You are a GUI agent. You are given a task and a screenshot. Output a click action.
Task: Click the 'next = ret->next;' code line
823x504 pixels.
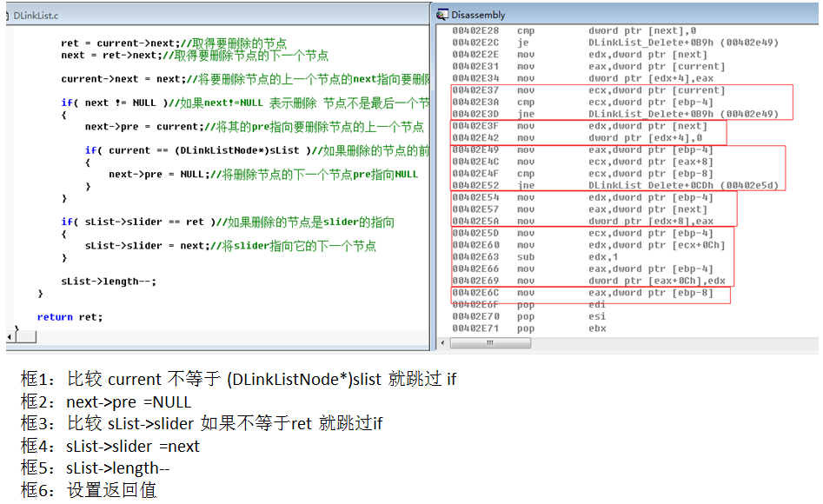195,55
